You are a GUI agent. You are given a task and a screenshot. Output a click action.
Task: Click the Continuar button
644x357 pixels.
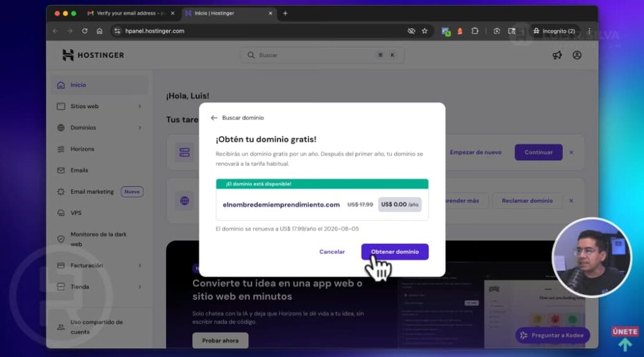(x=538, y=152)
